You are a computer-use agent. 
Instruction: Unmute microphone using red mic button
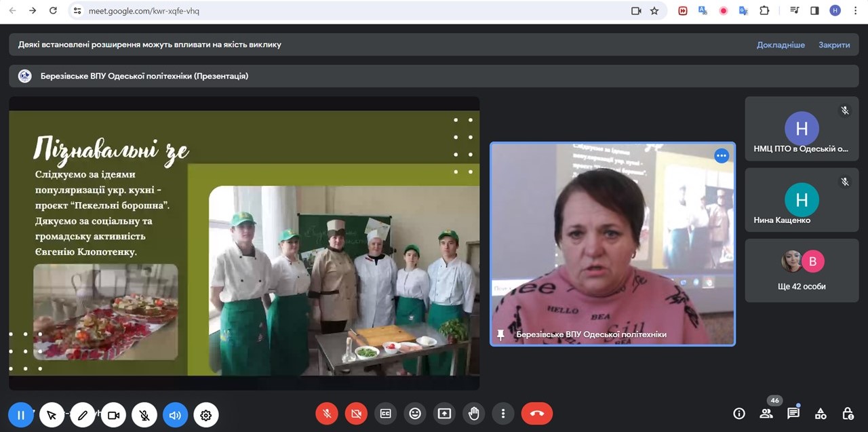click(x=327, y=414)
